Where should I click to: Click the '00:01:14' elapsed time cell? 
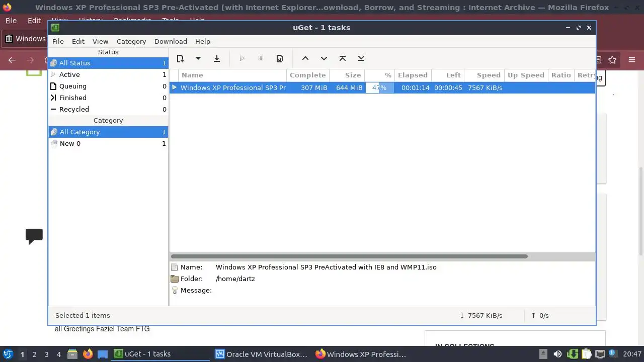click(416, 87)
